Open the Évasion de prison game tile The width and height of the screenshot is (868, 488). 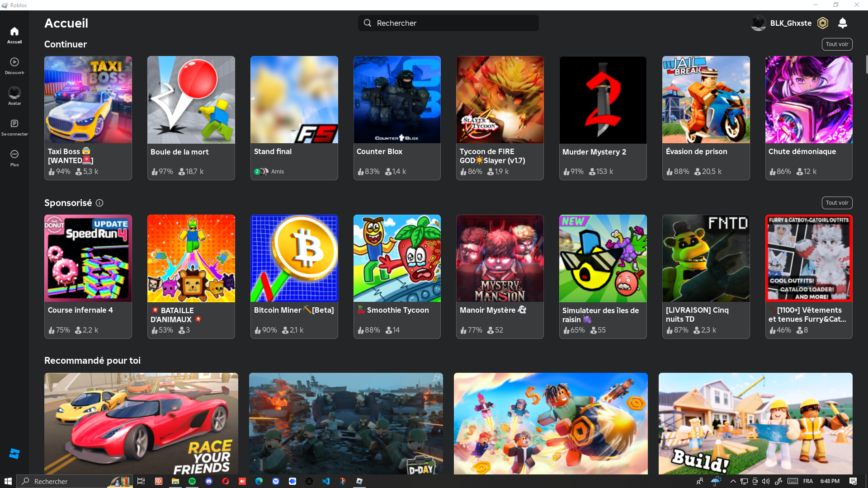pyautogui.click(x=706, y=100)
